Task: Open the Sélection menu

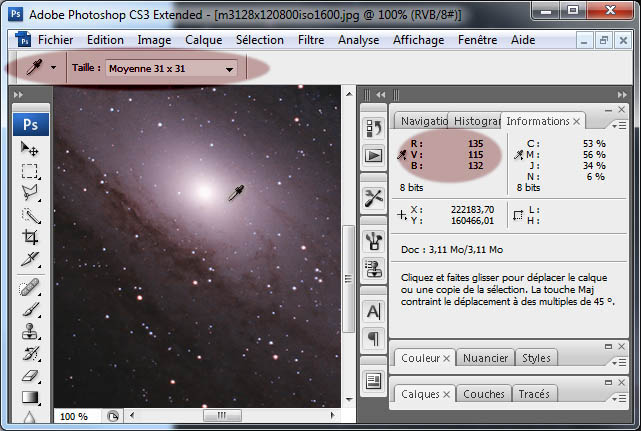Action: [x=260, y=40]
